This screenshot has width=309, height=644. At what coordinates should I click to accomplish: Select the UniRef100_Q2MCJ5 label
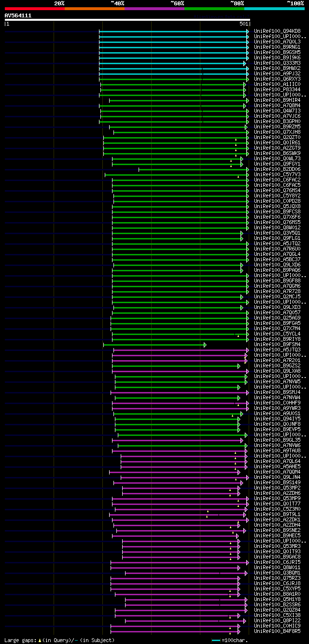coord(277,296)
